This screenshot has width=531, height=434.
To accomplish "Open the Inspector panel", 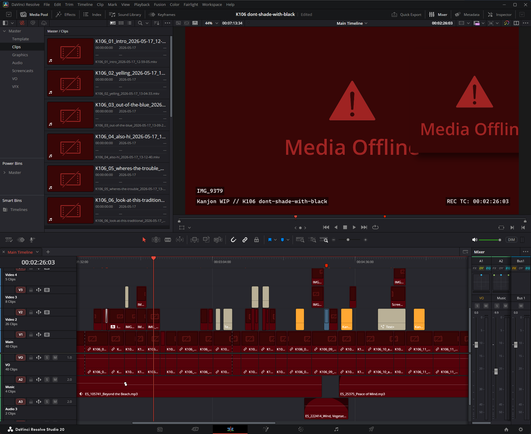I will [500, 15].
